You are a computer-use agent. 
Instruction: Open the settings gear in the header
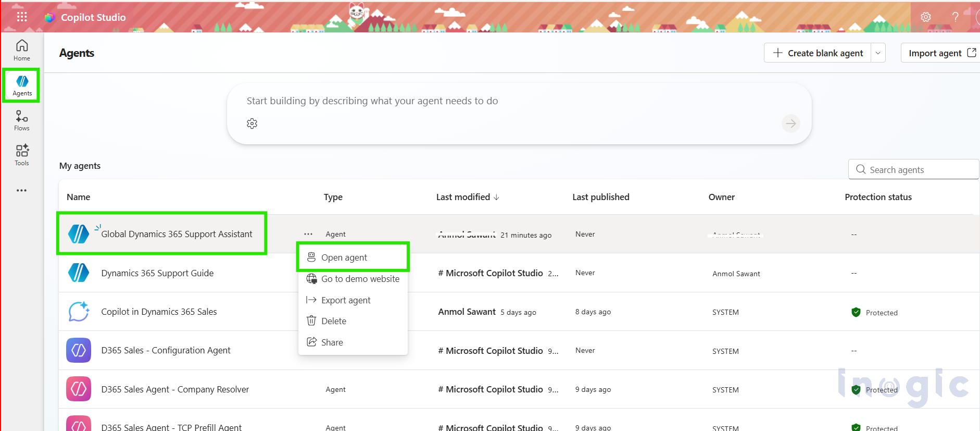[x=925, y=17]
